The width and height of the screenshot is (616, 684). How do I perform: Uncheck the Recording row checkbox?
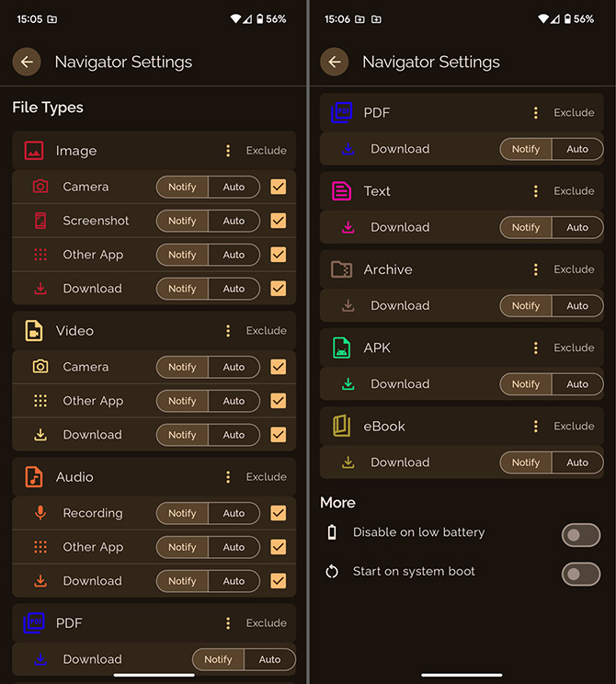pos(279,513)
